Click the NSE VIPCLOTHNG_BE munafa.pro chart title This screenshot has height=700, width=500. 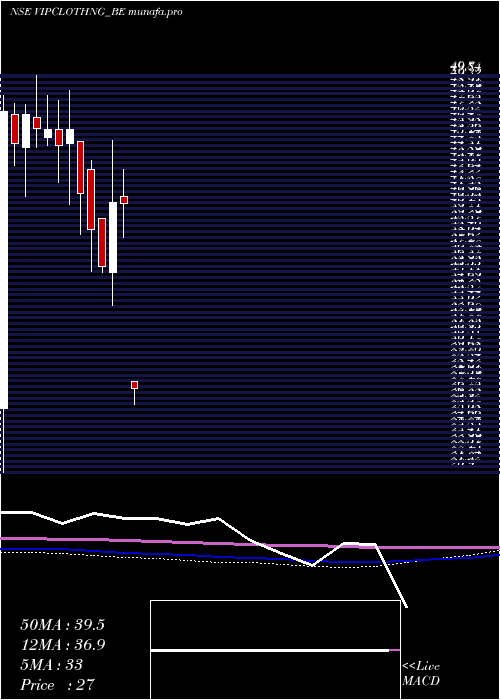pos(96,12)
